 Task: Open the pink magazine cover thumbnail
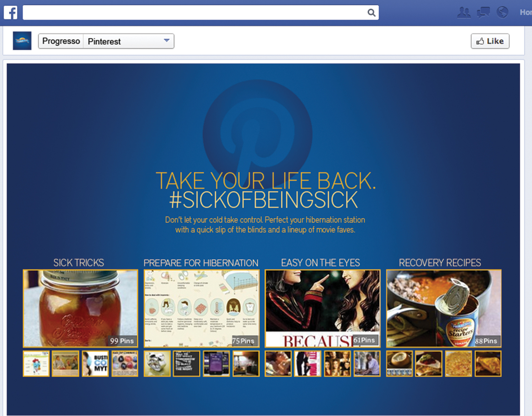(307, 364)
